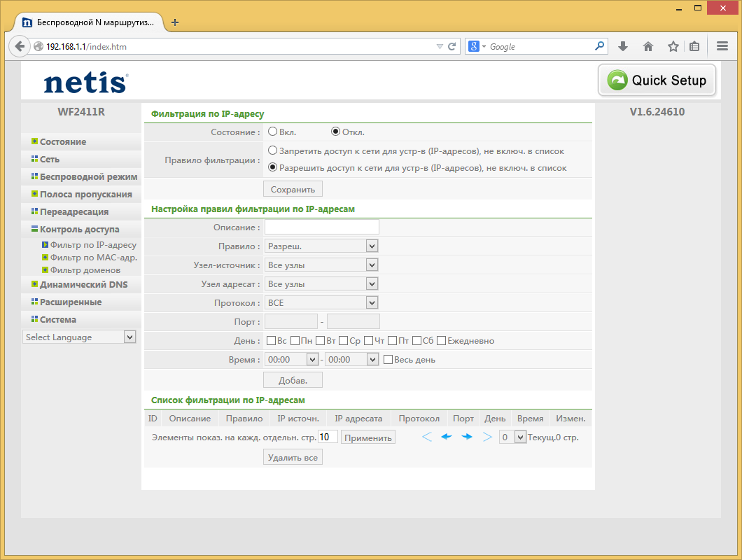Click the Google search box

coord(540,46)
